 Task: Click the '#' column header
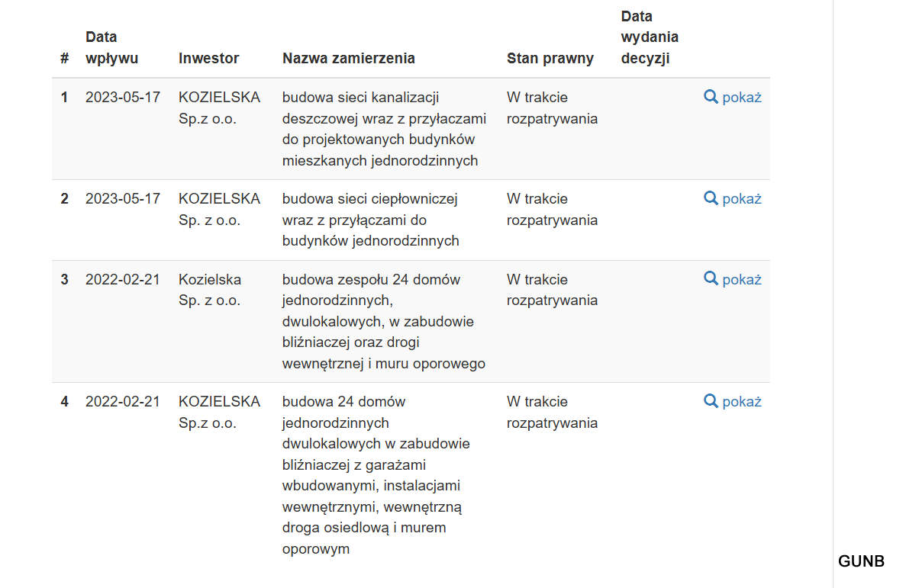click(65, 58)
